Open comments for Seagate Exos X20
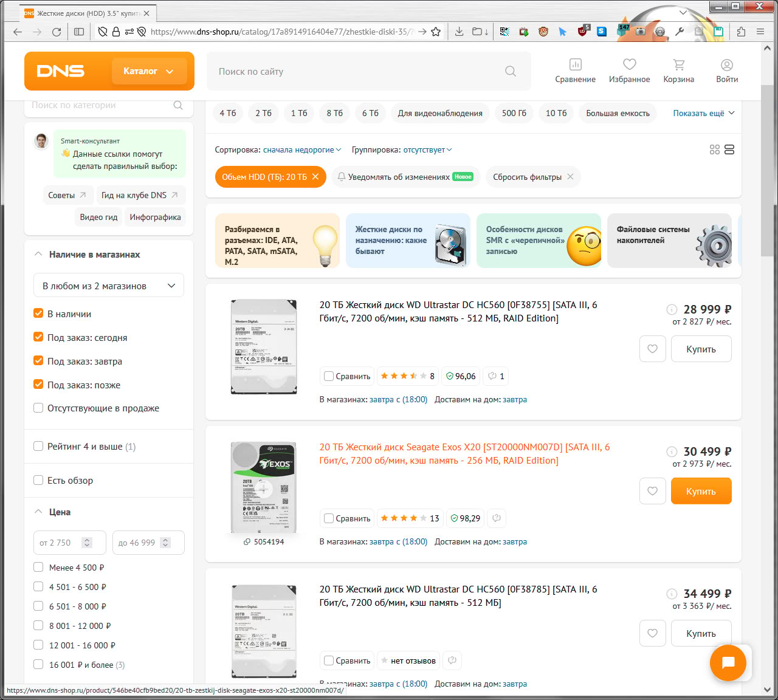 497,518
